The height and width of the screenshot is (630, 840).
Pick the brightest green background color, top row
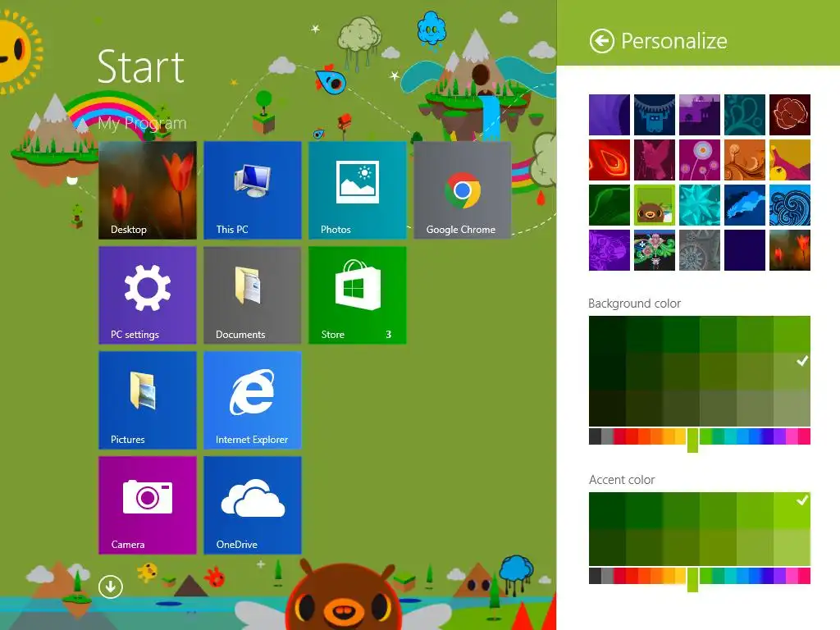tap(792, 335)
